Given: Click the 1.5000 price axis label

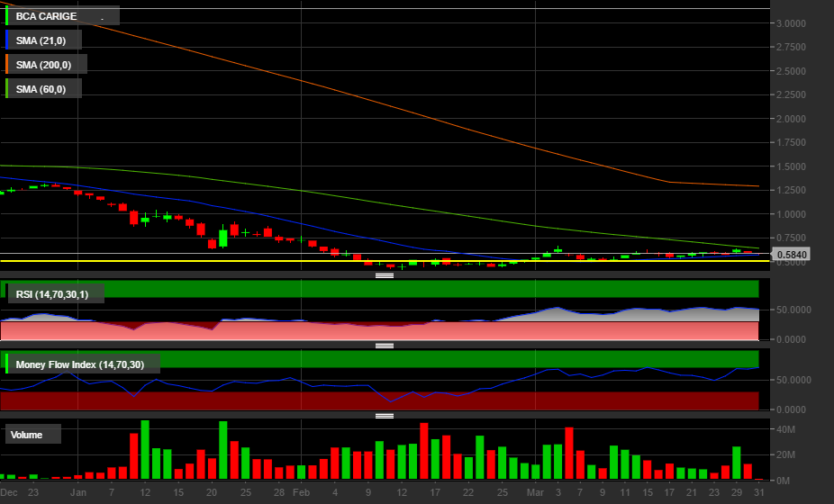Looking at the screenshot, I should coord(791,166).
